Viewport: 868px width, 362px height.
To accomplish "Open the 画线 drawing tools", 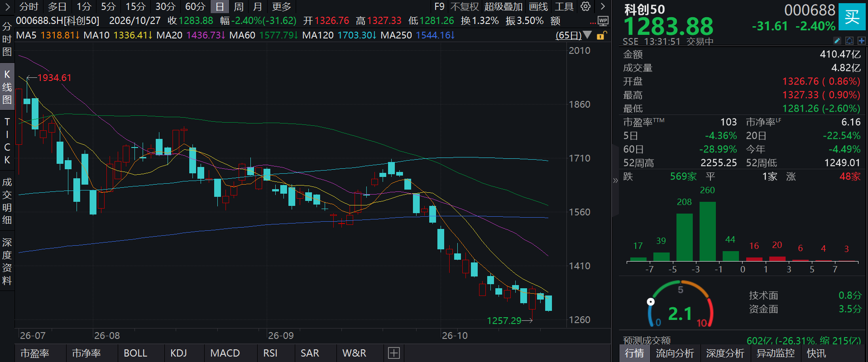I will tap(538, 6).
